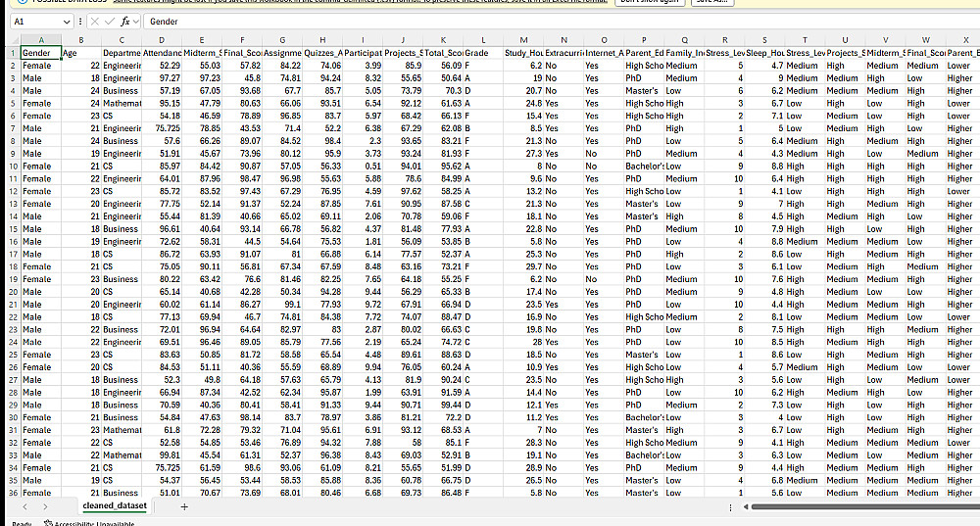The height and width of the screenshot is (526, 980).
Task: Click the Ready status bar text
Action: pyautogui.click(x=22, y=523)
